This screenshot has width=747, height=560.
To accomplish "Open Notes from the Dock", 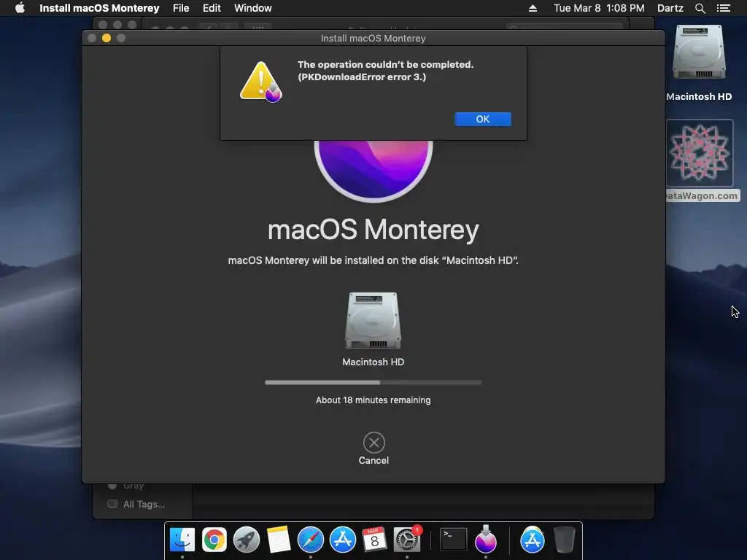I will pos(278,540).
